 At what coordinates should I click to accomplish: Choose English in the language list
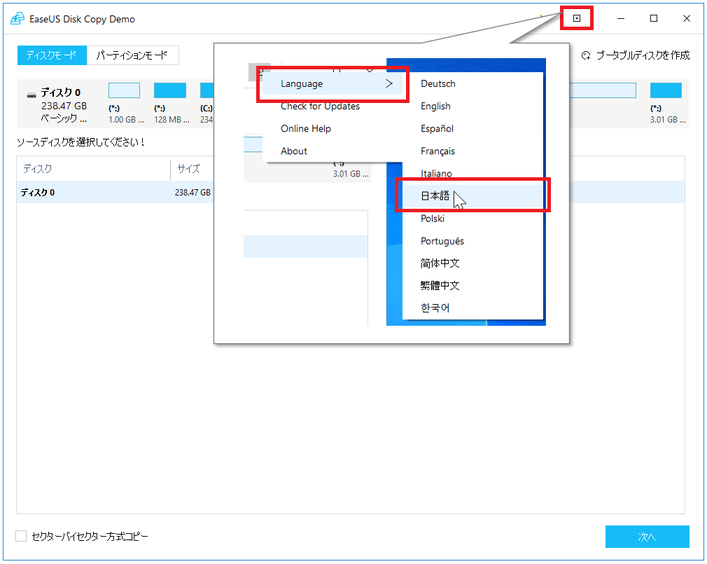pyautogui.click(x=436, y=106)
